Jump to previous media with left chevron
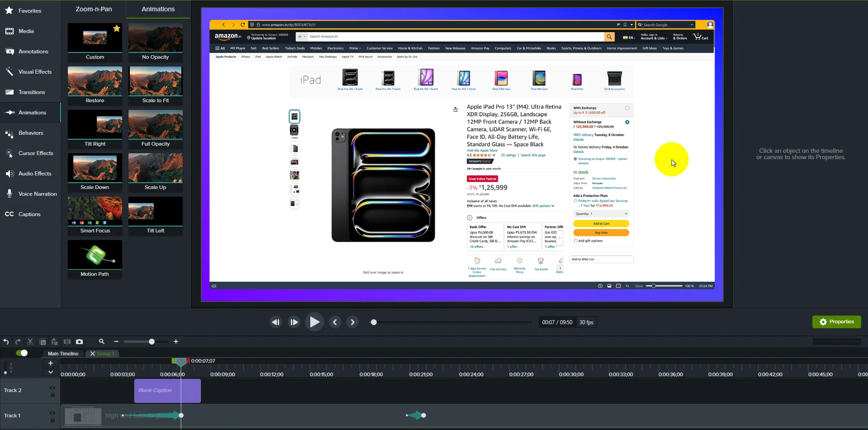The image size is (868, 430). click(x=335, y=322)
